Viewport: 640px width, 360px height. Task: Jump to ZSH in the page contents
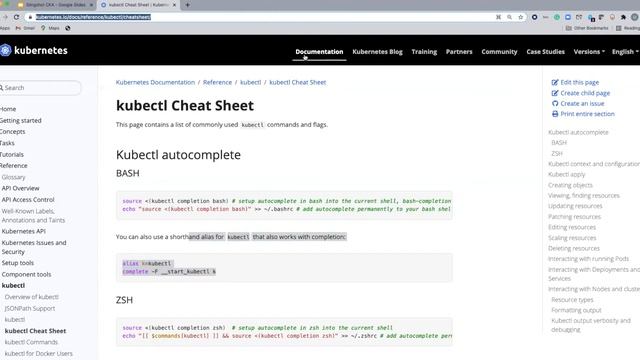point(557,153)
